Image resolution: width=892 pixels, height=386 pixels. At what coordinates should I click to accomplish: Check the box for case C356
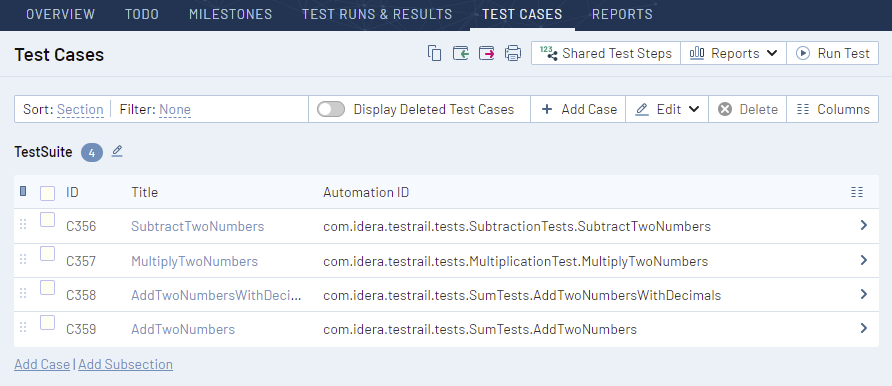[x=47, y=219]
